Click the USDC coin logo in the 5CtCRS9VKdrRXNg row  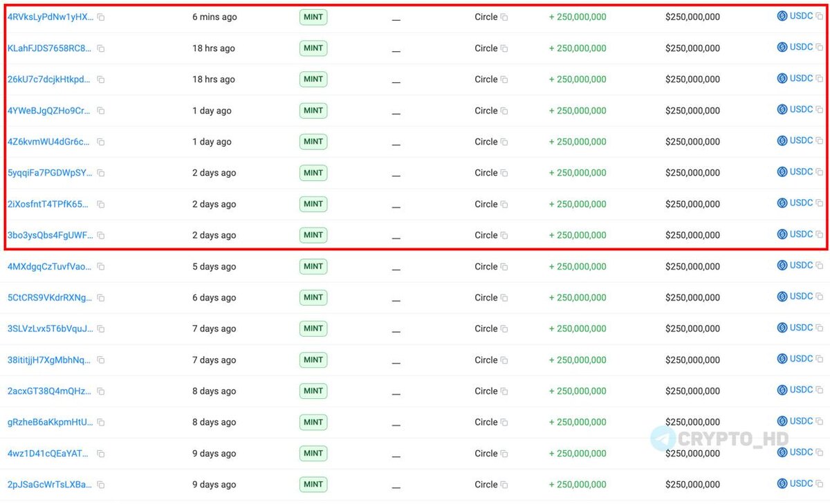(782, 297)
